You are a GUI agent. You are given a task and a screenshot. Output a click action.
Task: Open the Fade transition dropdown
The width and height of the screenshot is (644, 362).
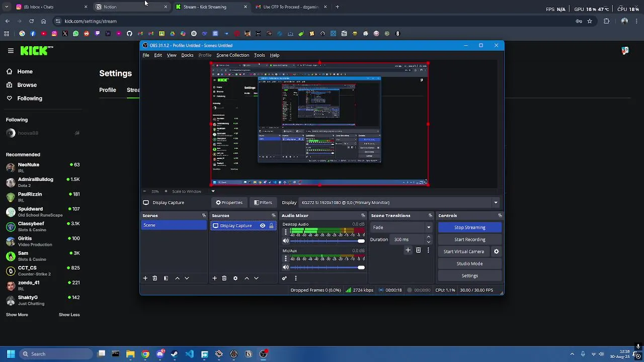pyautogui.click(x=401, y=227)
